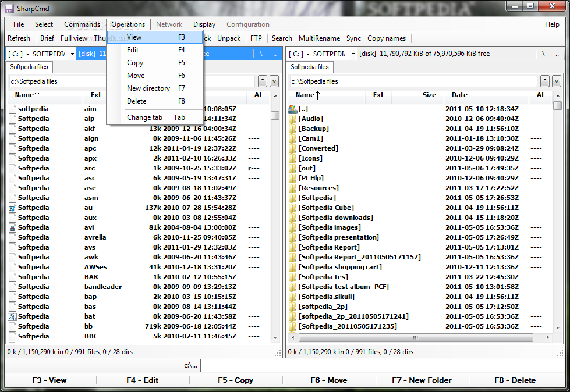Click the softpedia aim file icon
This screenshot has width=570, height=392.
tap(12, 109)
